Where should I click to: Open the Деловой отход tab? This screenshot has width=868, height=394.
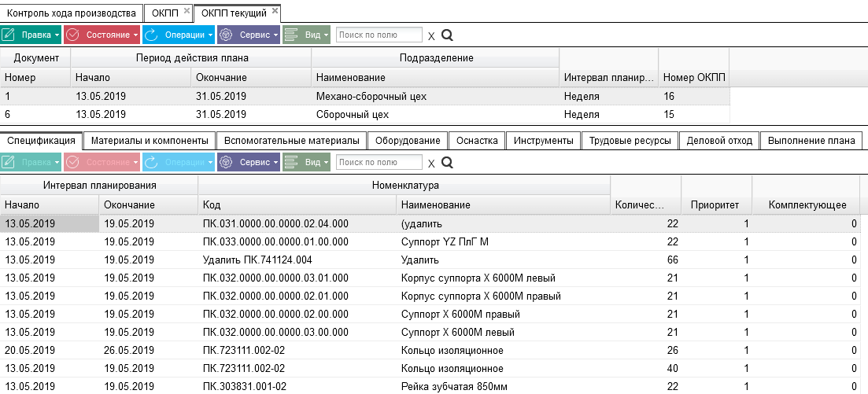tap(719, 141)
